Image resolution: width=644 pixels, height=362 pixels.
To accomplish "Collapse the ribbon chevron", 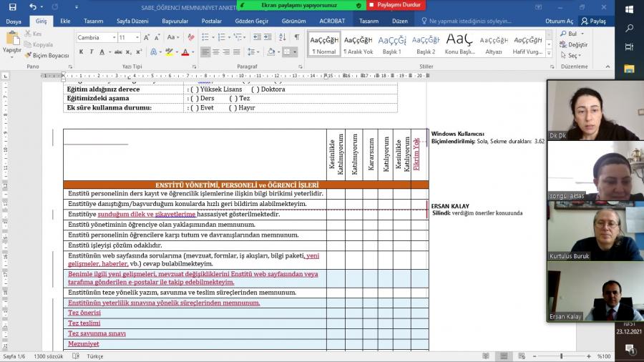I will (x=608, y=67).
